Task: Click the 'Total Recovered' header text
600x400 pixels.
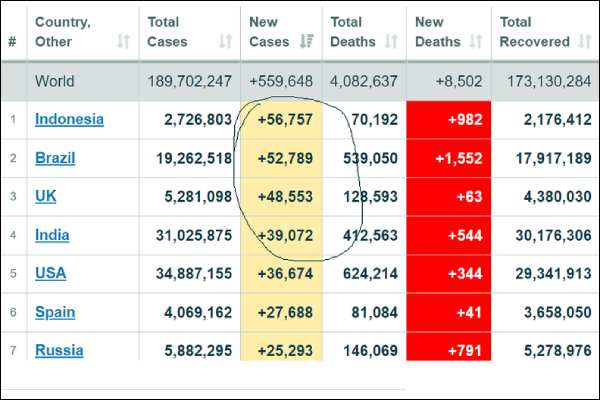Action: pyautogui.click(x=535, y=32)
